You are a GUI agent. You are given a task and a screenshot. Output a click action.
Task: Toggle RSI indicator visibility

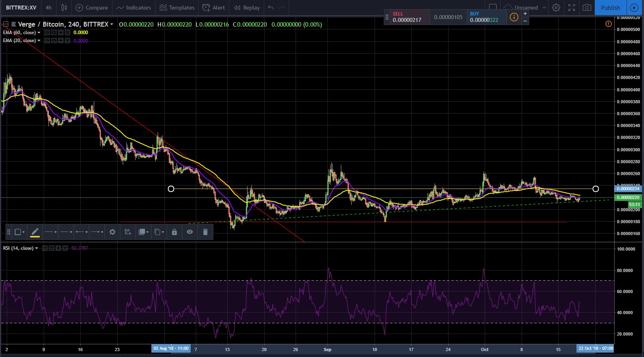[x=45, y=248]
